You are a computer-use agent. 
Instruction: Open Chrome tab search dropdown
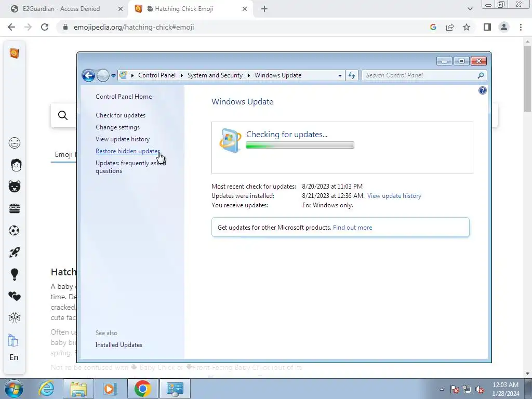(470, 9)
